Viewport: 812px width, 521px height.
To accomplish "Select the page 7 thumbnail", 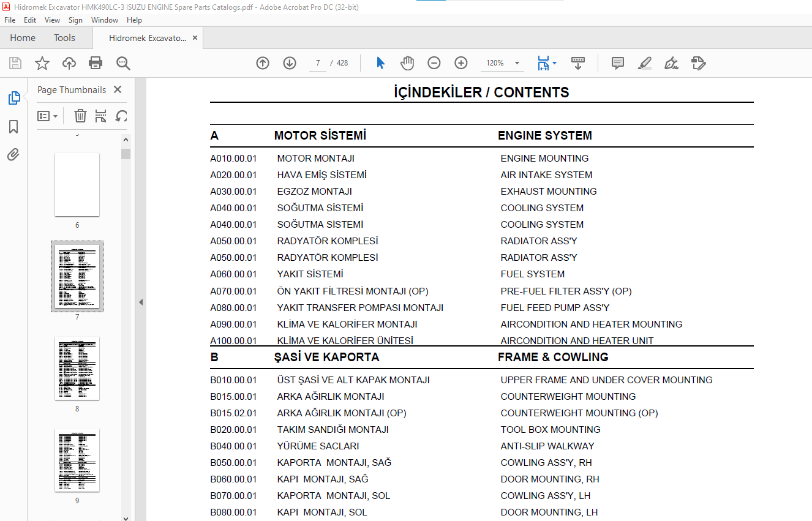I will click(77, 276).
